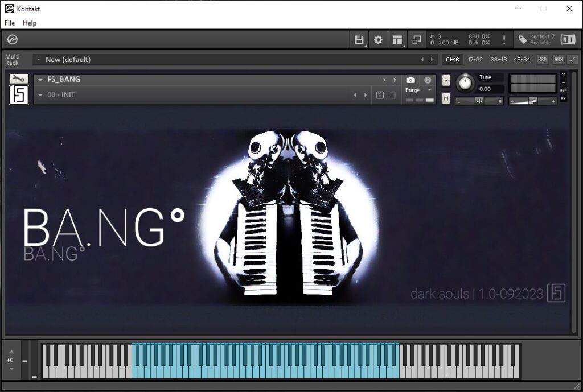
Task: Shift keyboard octave up arrow
Action: click(11, 351)
